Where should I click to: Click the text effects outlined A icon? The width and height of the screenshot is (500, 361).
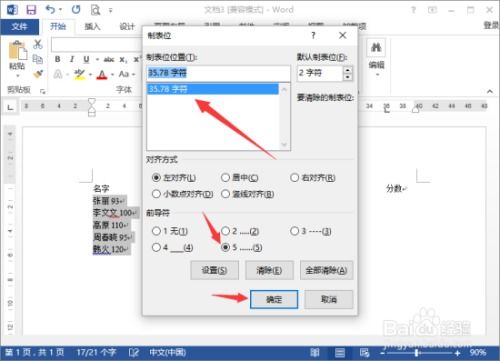(58, 74)
